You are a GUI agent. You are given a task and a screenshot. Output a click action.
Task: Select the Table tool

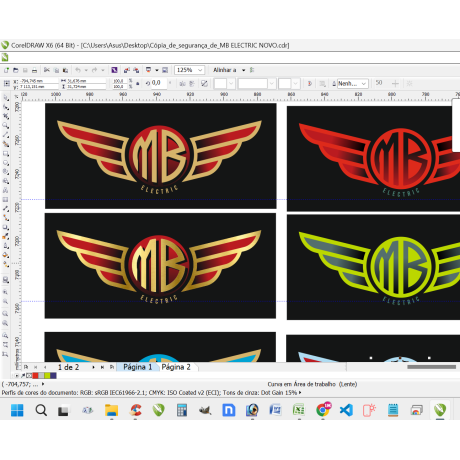click(x=6, y=200)
